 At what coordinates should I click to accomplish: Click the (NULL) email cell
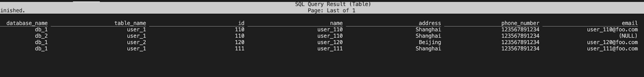pos(628,36)
